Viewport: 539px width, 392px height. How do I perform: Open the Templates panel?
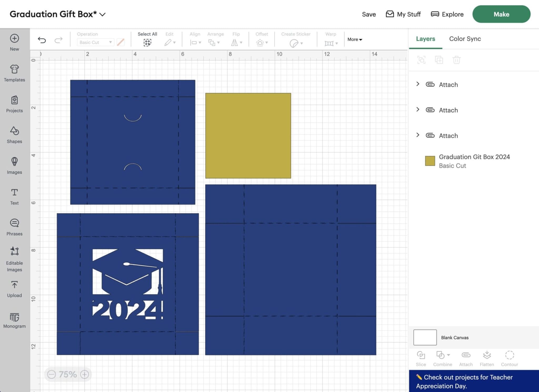[14, 73]
